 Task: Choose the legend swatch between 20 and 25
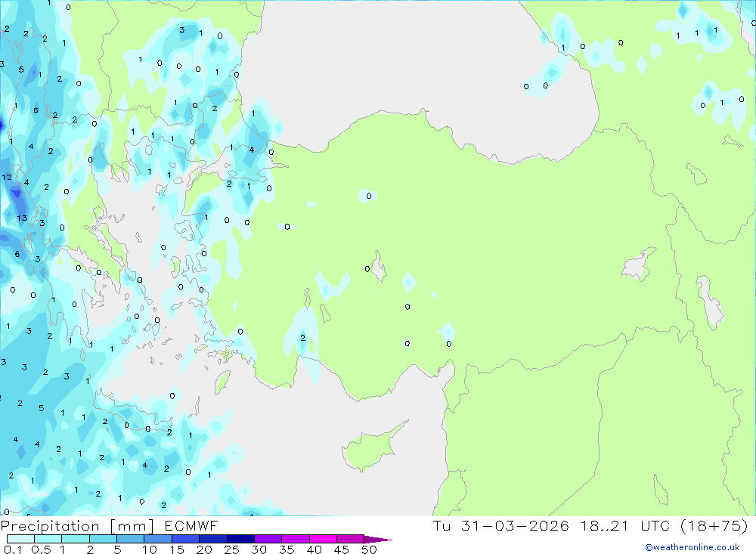(213, 539)
